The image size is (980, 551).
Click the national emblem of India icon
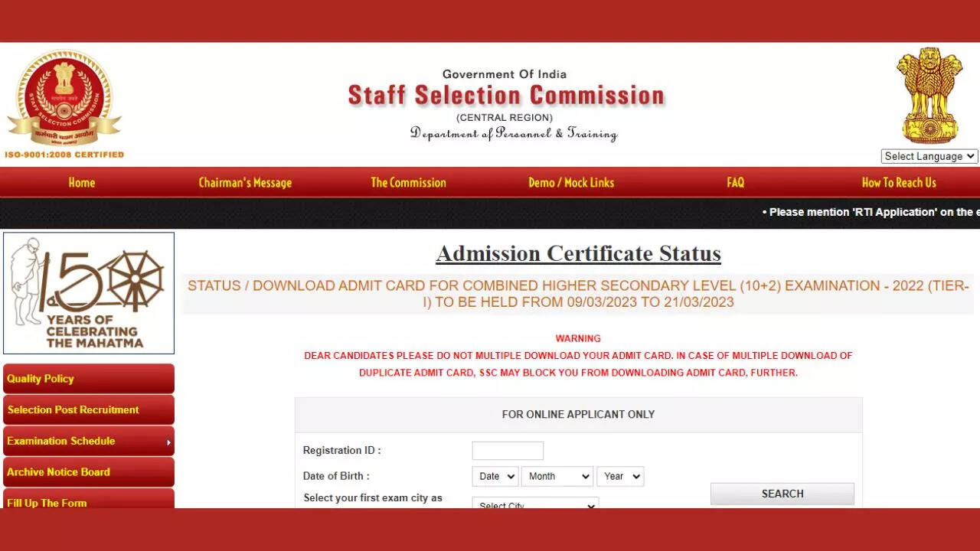(929, 96)
